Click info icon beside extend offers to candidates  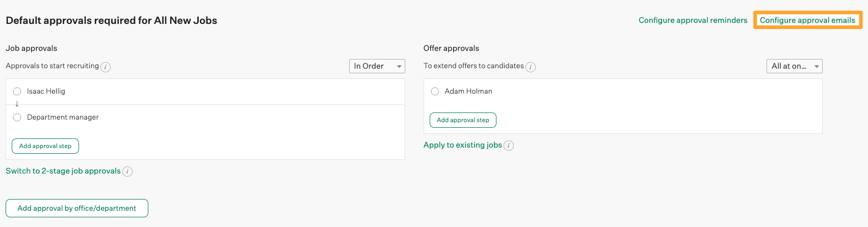tap(531, 67)
